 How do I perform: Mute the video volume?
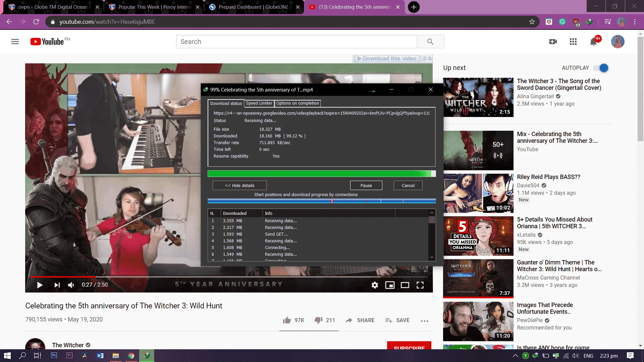(x=71, y=285)
